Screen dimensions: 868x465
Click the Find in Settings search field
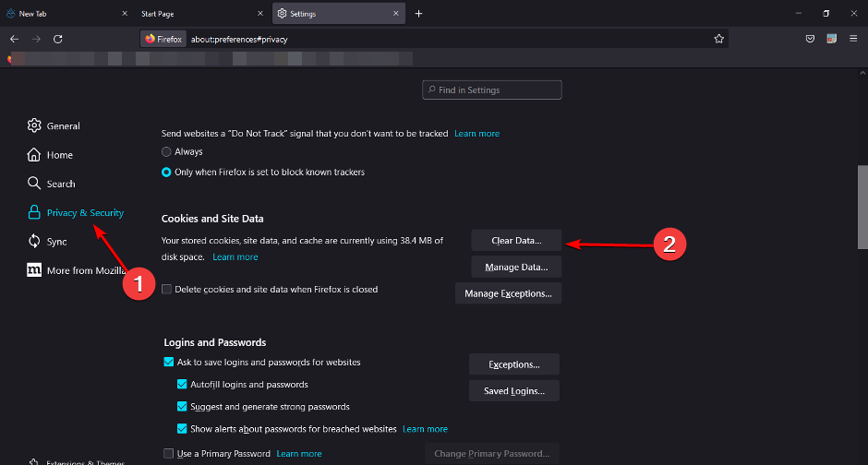pyautogui.click(x=492, y=90)
